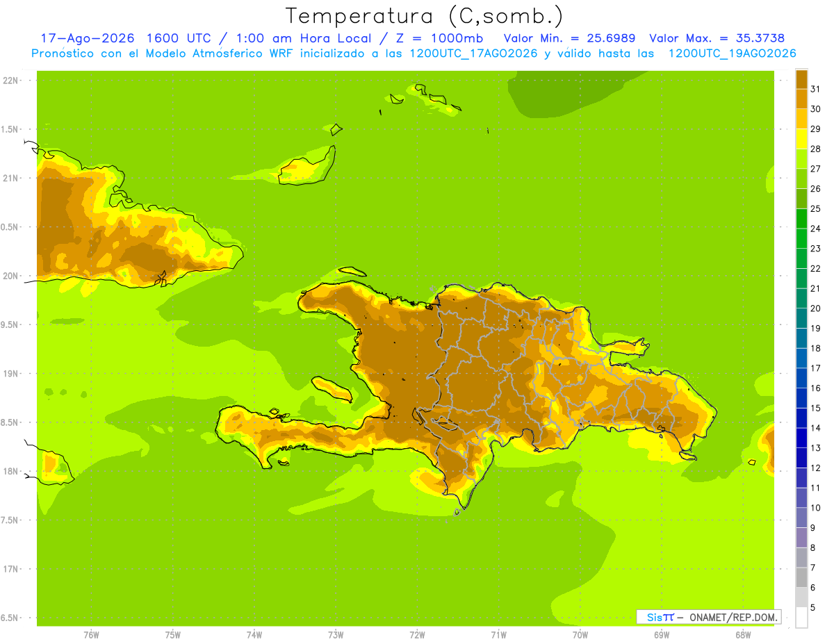Viewport: 834px width, 644px height.
Task: Select the 68W longitude axis label
Action: click(x=743, y=634)
